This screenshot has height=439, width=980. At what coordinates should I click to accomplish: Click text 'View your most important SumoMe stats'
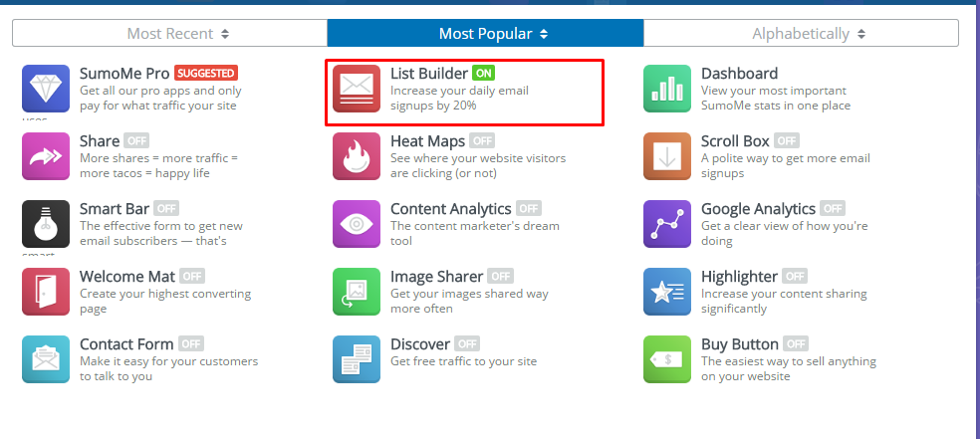pos(774,98)
